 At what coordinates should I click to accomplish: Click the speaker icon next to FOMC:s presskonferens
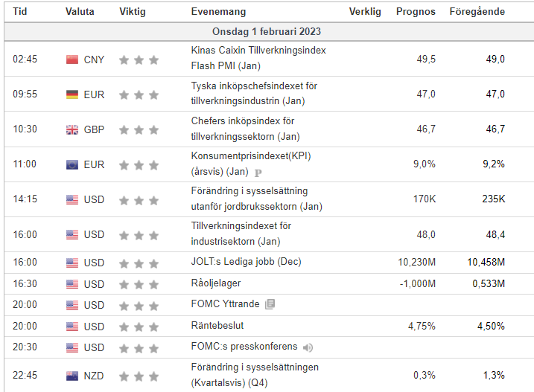coord(308,347)
